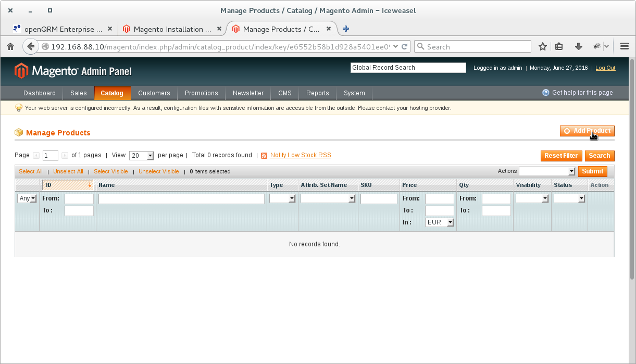Screen dimensions: 636x364
Task: Click the help question mark icon
Action: tap(546, 93)
